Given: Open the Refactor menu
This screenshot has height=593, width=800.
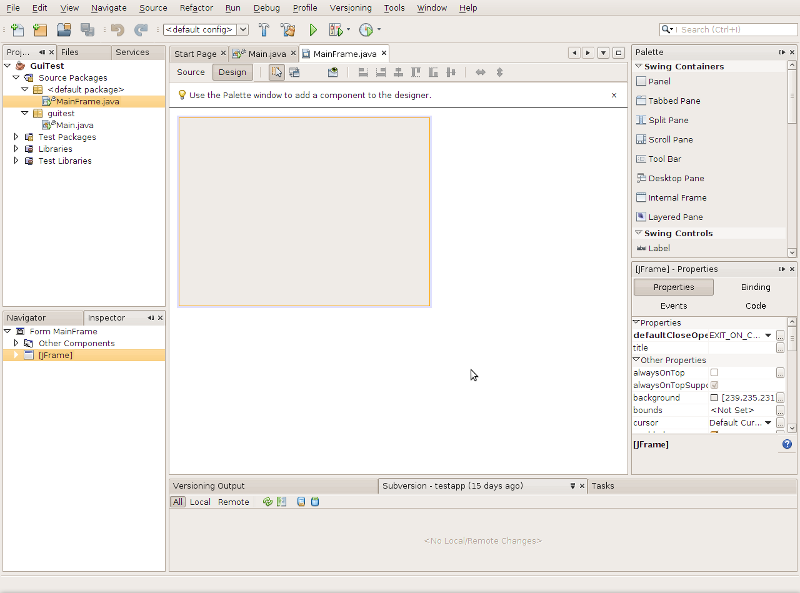Looking at the screenshot, I should [196, 8].
